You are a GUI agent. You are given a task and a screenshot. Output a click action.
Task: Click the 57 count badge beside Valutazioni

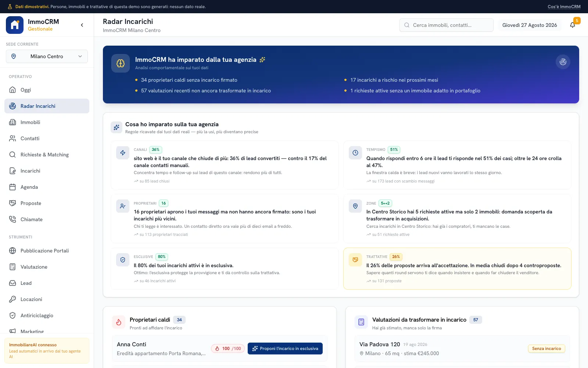coord(476,320)
